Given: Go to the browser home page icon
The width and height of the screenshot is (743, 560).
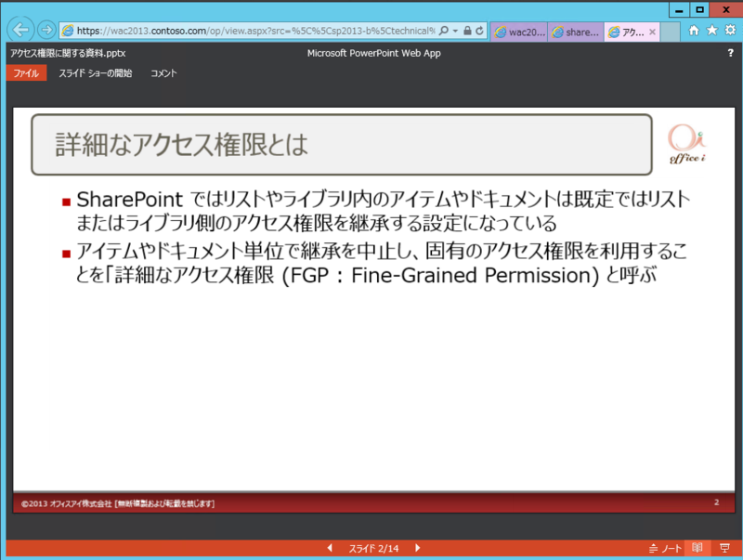Looking at the screenshot, I should [694, 31].
